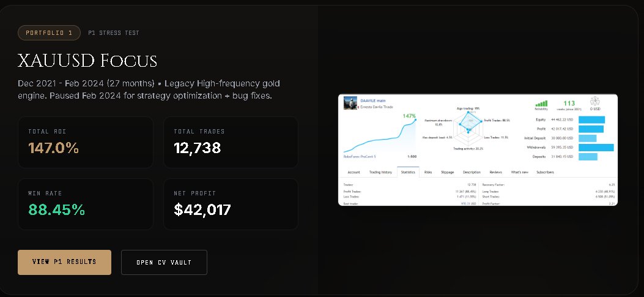Click the 'Long Trades' statistic row
Screen dimensions: 644x297
(549, 191)
